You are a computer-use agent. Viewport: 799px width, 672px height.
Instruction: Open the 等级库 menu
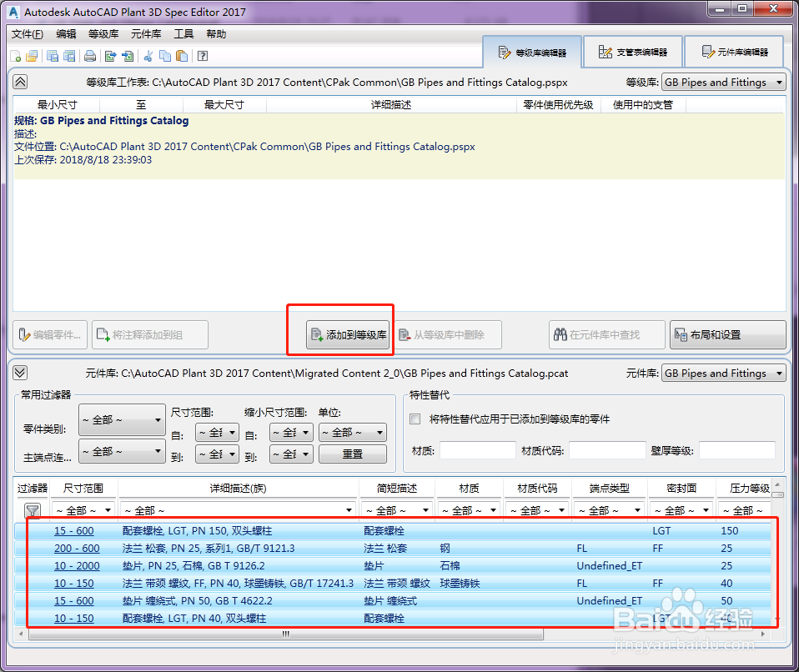(103, 34)
